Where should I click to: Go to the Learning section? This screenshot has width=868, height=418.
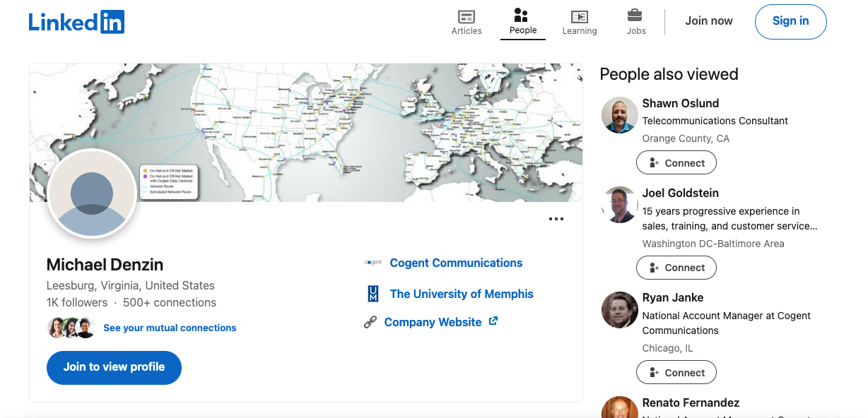pos(580,22)
